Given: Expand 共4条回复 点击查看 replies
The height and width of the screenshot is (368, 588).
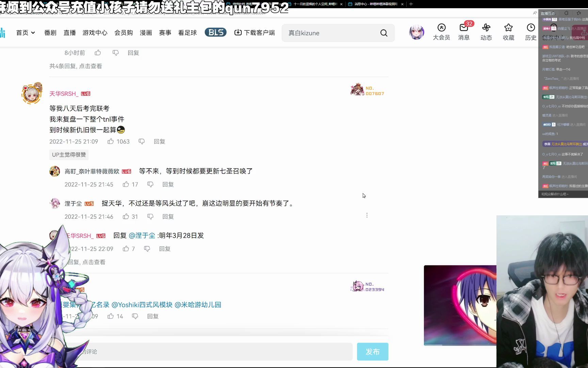Looking at the screenshot, I should pos(76,66).
